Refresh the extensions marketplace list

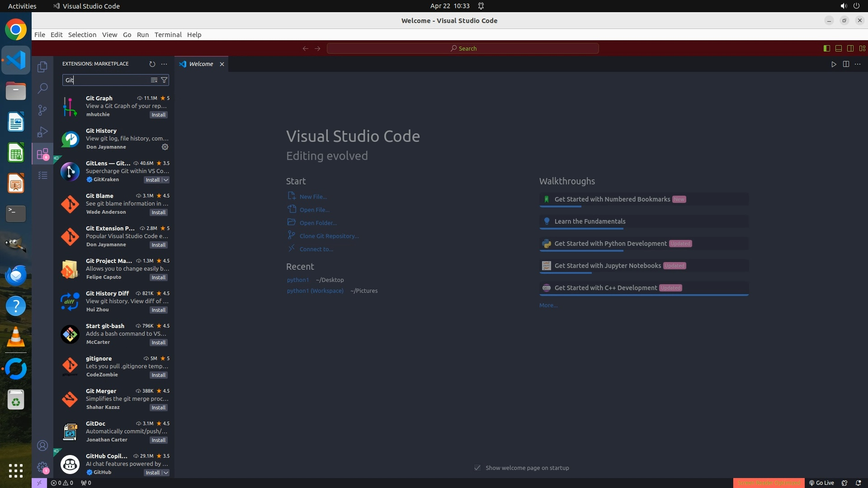[152, 64]
